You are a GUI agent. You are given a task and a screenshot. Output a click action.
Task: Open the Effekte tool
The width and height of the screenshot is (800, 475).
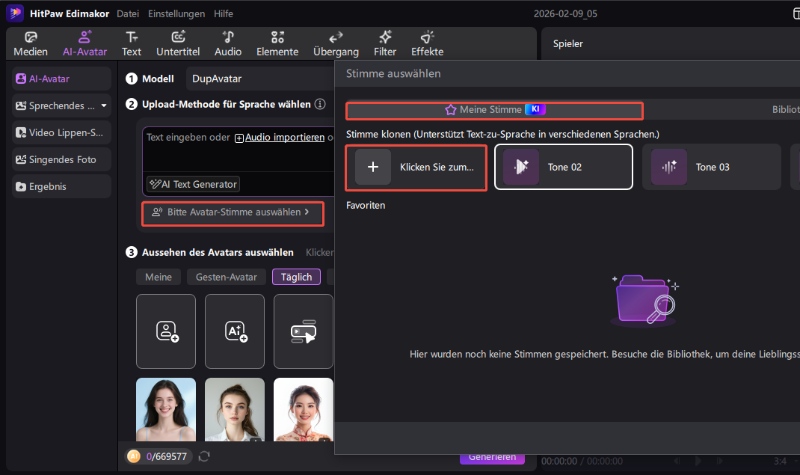pyautogui.click(x=427, y=44)
